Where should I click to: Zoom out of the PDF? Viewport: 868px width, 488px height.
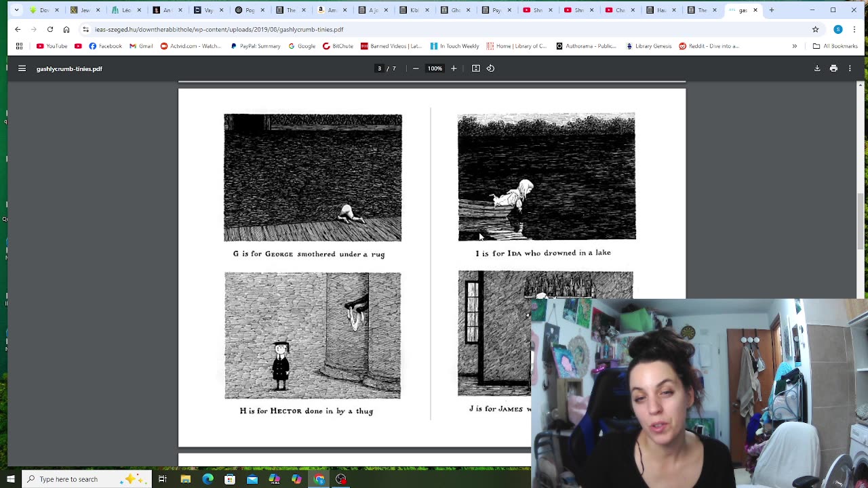[416, 68]
